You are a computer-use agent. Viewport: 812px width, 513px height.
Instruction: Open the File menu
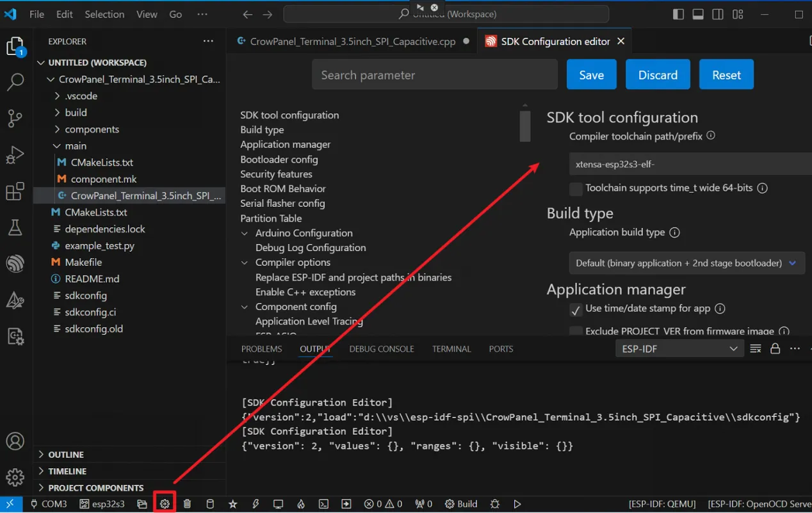pos(37,14)
